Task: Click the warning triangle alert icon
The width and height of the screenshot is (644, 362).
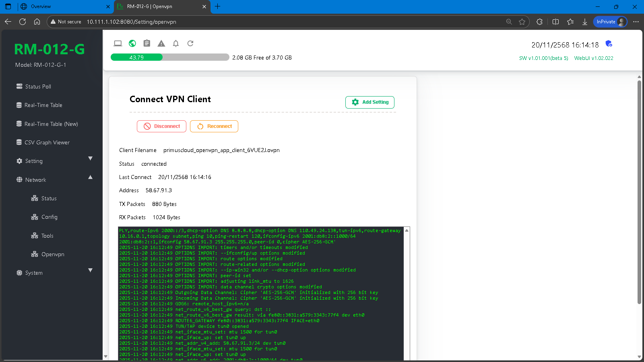Action: [161, 43]
